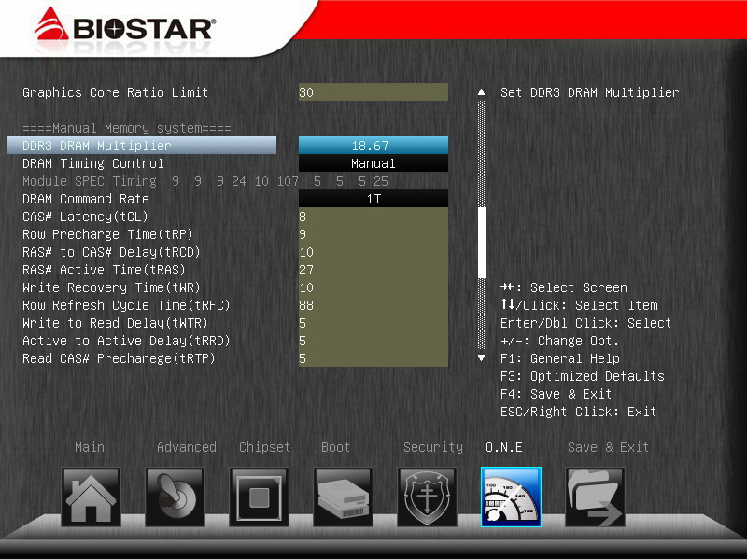747x560 pixels.
Task: Open the DDR3 DRAM Multiplier 18.67 selector
Action: tap(373, 146)
